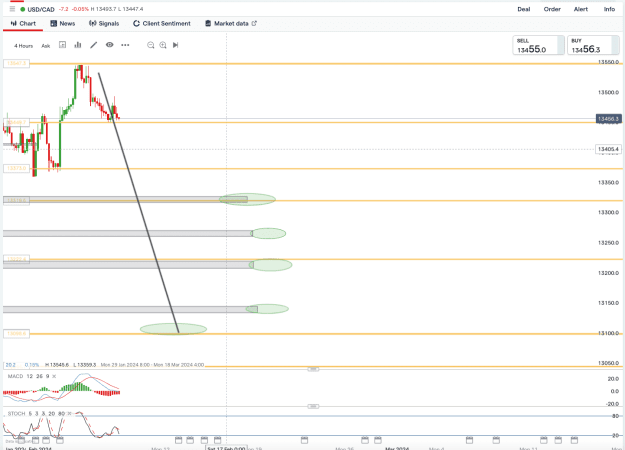
Task: Jump to latest candle with skip arrow
Action: click(175, 45)
